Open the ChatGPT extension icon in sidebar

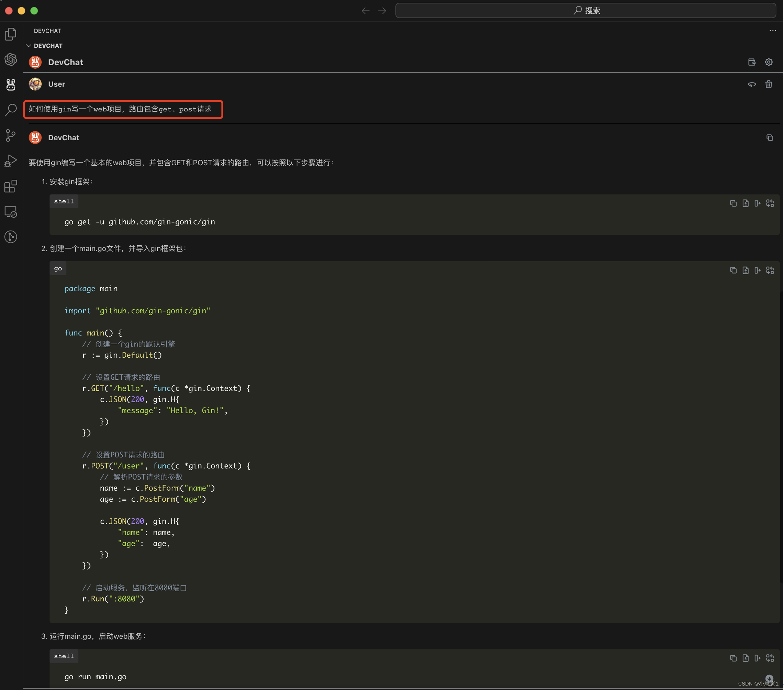coord(11,59)
